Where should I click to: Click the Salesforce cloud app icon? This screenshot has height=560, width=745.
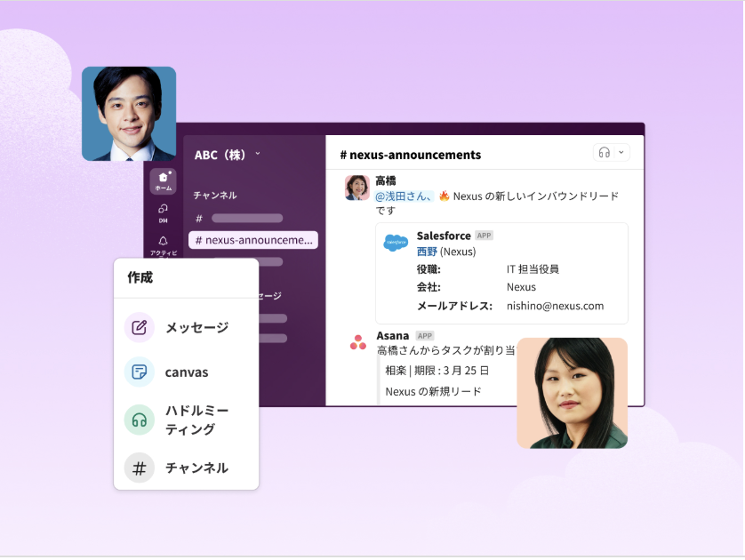(x=396, y=243)
